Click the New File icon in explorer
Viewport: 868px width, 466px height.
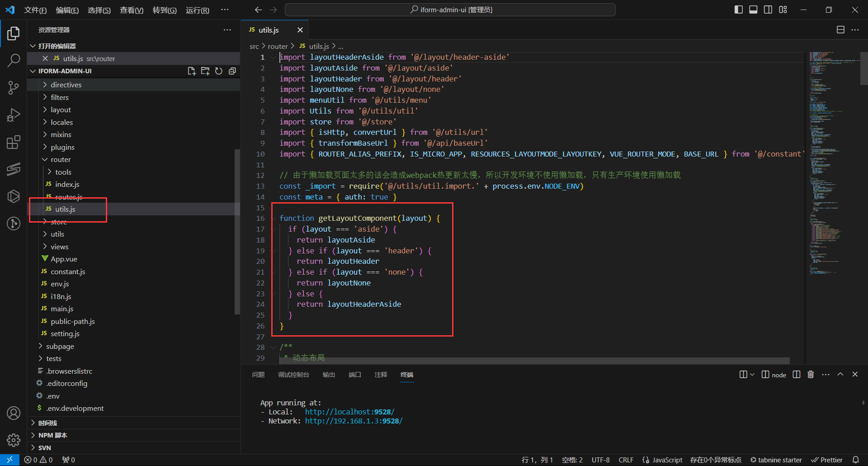192,71
